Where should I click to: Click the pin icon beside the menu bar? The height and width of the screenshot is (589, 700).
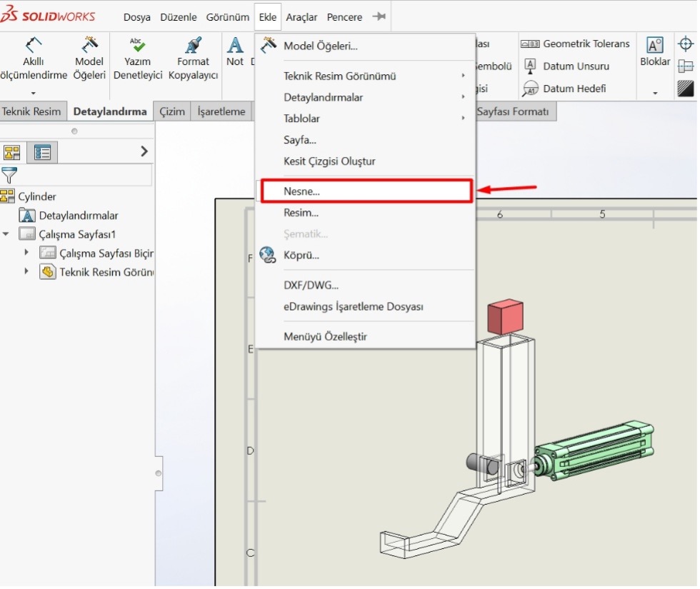coord(379,17)
